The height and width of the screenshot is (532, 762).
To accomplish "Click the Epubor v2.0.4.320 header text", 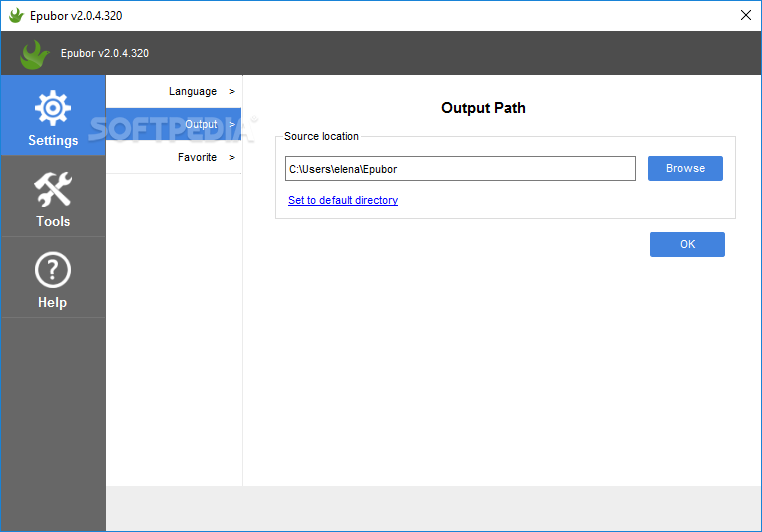I will [x=104, y=53].
